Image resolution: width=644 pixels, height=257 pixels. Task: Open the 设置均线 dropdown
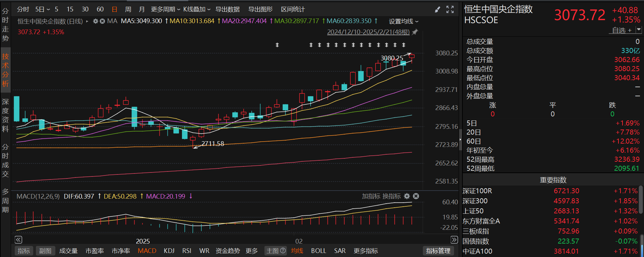click(x=404, y=21)
